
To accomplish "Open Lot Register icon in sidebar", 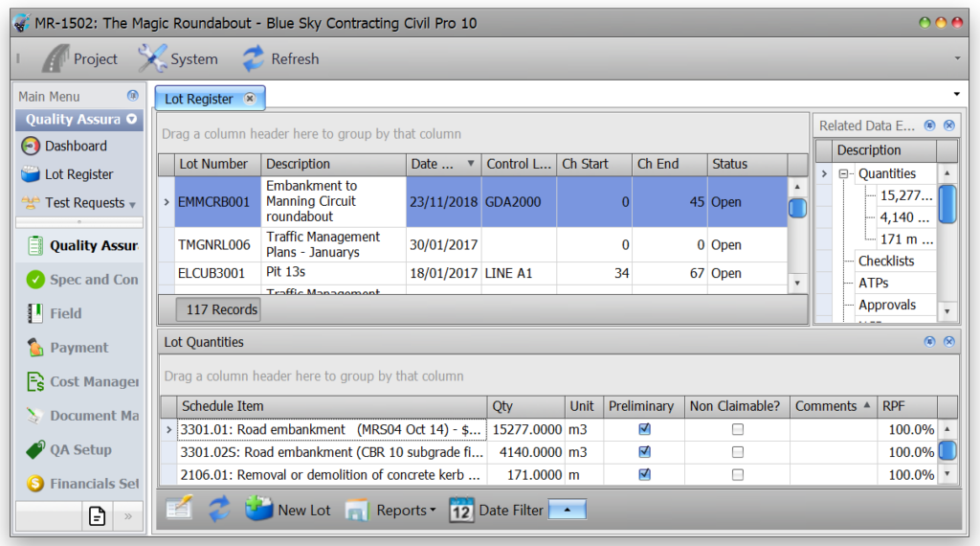I will (x=30, y=174).
